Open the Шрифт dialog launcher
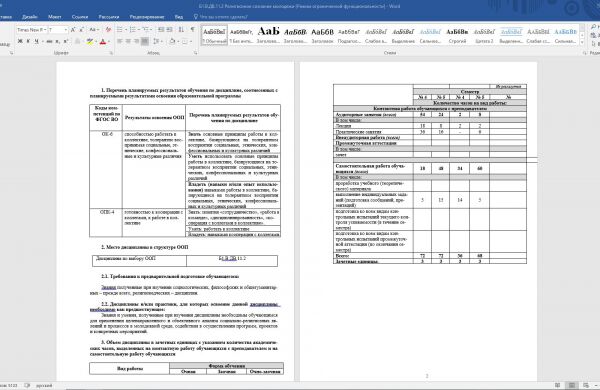600x390 pixels. [112, 53]
